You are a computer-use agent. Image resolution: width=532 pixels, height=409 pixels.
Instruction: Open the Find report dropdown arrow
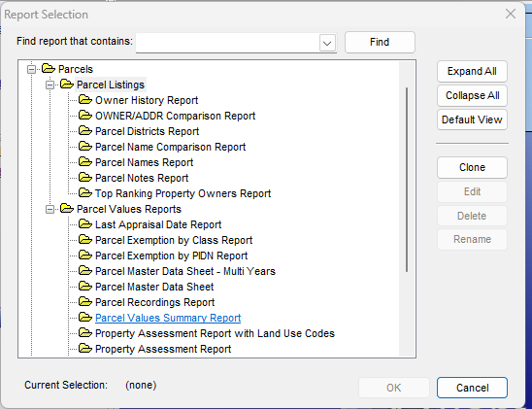coord(327,43)
